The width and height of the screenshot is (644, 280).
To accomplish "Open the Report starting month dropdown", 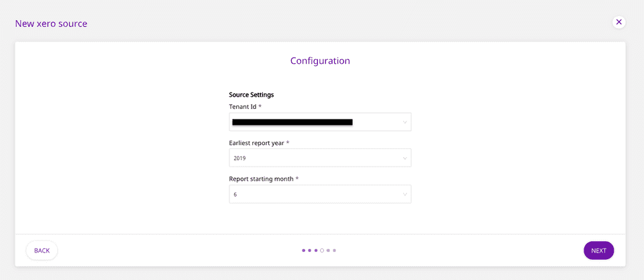I will pos(320,194).
